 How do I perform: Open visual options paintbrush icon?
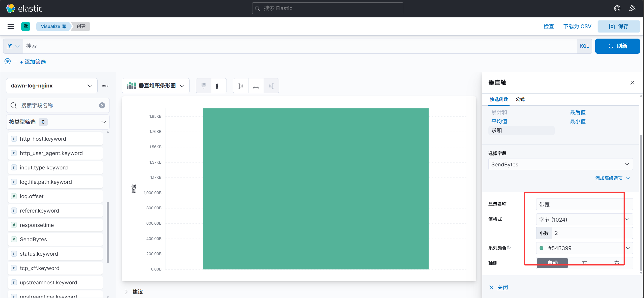(x=204, y=86)
